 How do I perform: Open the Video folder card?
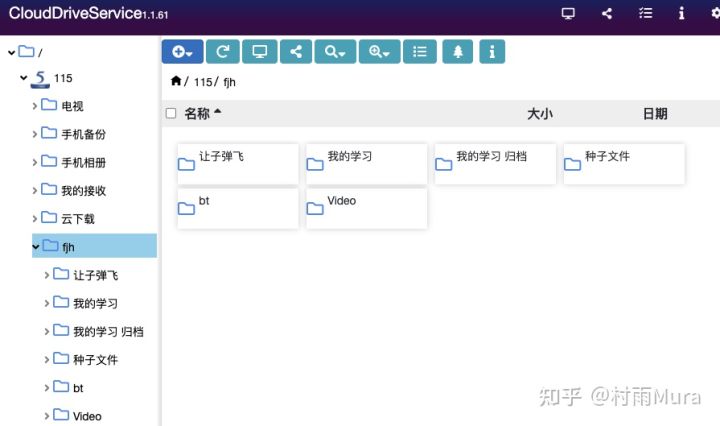366,208
